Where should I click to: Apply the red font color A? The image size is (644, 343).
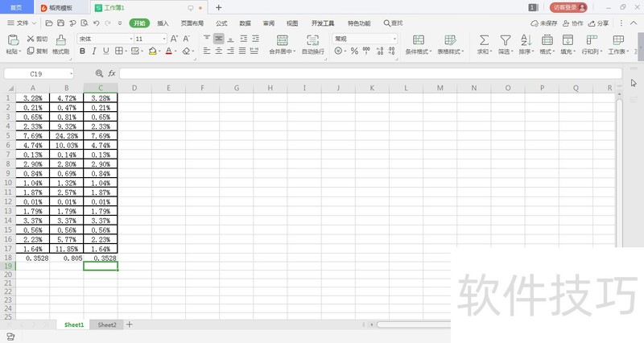[169, 51]
